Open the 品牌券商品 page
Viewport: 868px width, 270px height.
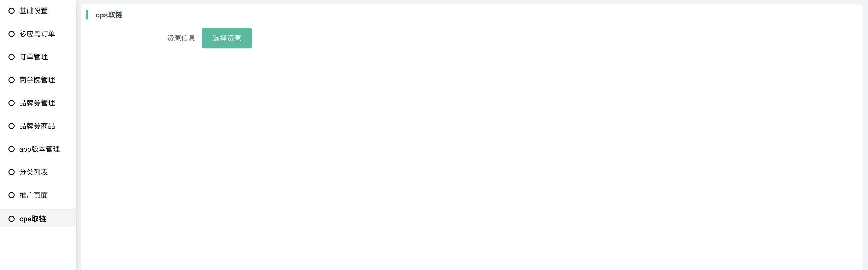pos(38,126)
